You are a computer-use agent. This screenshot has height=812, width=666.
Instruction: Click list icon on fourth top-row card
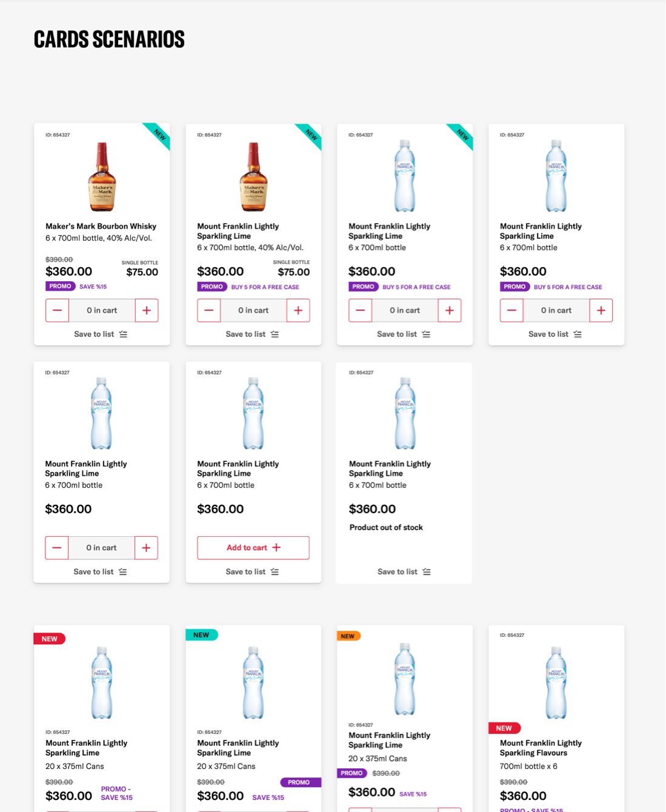[x=578, y=334]
